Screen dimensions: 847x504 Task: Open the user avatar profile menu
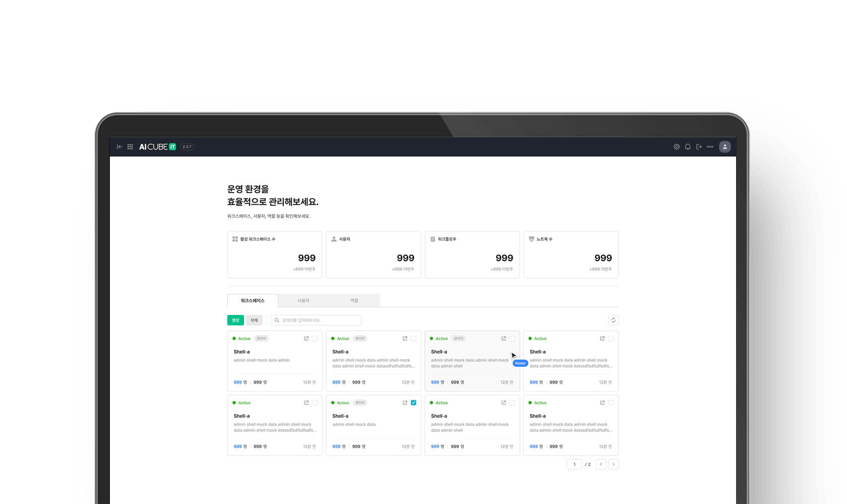point(725,147)
